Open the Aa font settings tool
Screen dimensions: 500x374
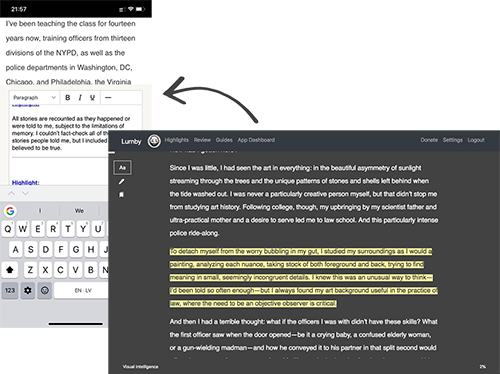(122, 168)
